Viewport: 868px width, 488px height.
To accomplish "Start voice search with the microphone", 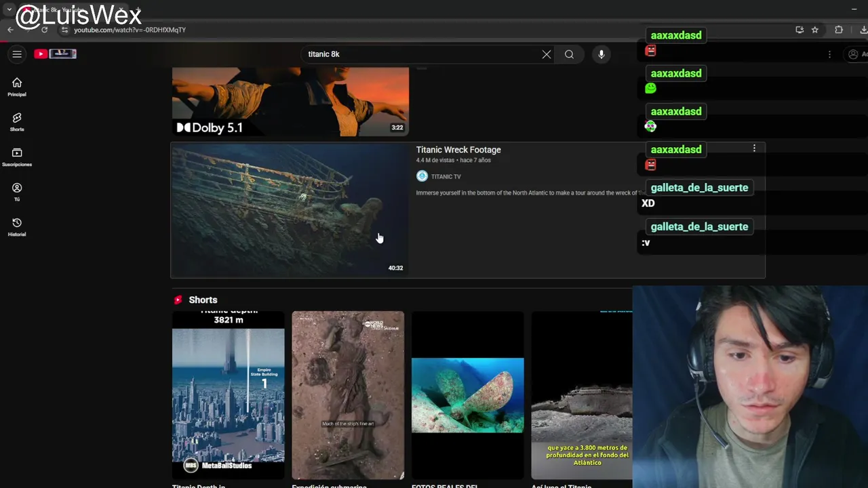I will tap(601, 54).
